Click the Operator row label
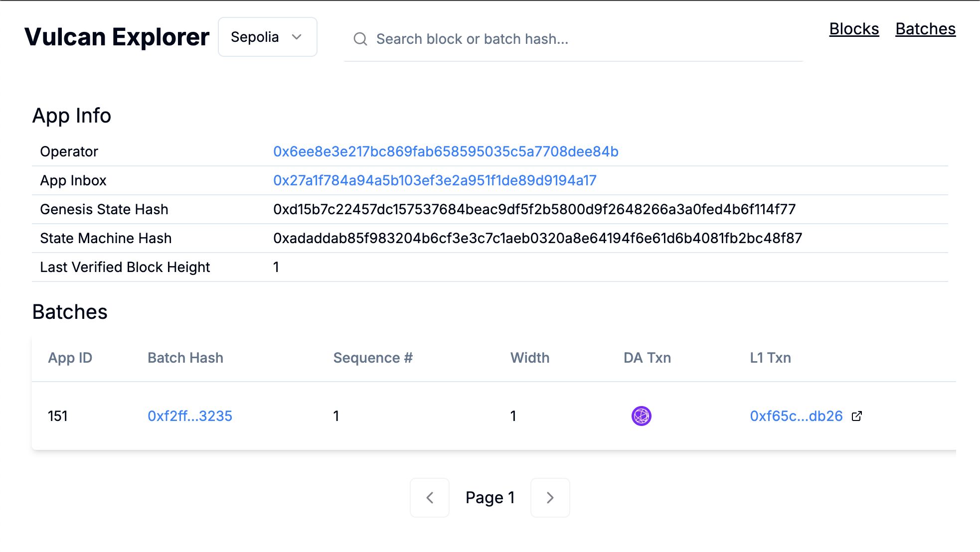The width and height of the screenshot is (980, 552). (69, 151)
